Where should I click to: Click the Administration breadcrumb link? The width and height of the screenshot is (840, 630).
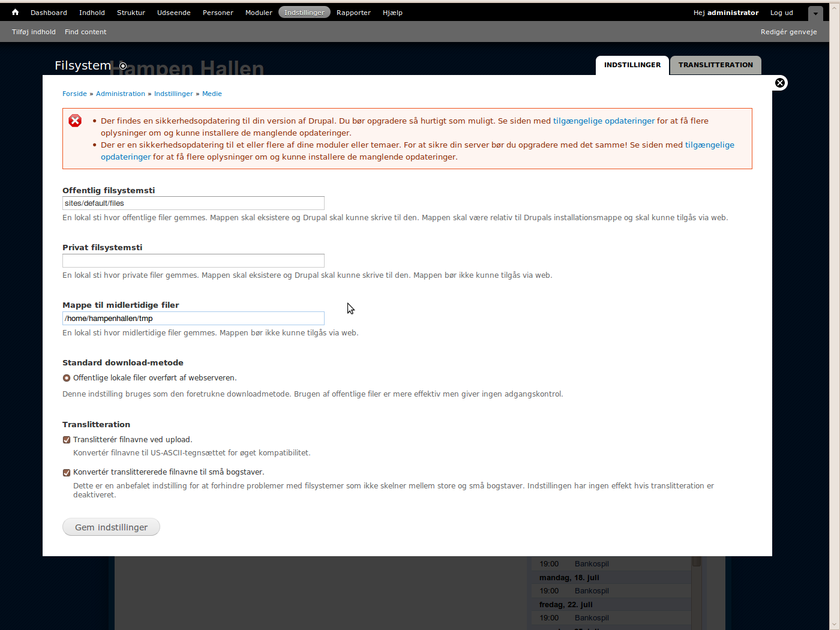[x=121, y=94]
